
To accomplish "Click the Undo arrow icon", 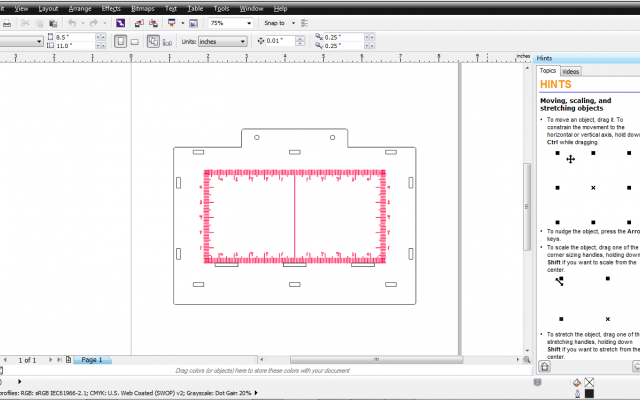I will click(72, 23).
